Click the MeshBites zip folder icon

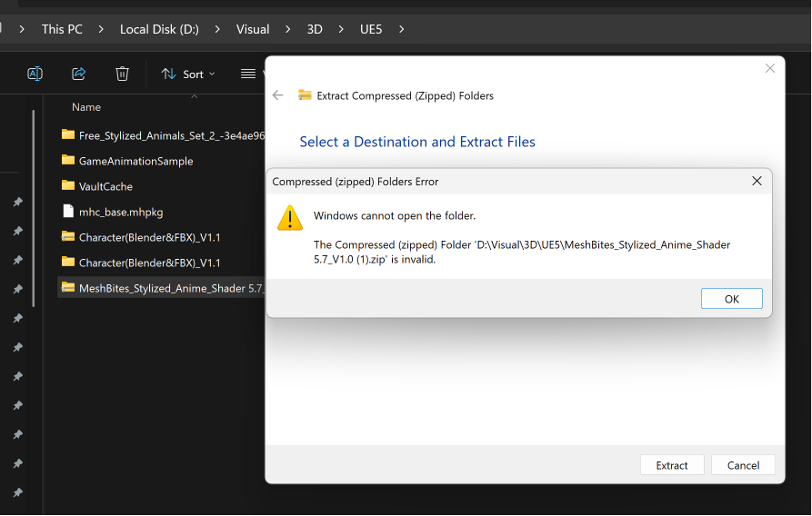pyautogui.click(x=68, y=287)
